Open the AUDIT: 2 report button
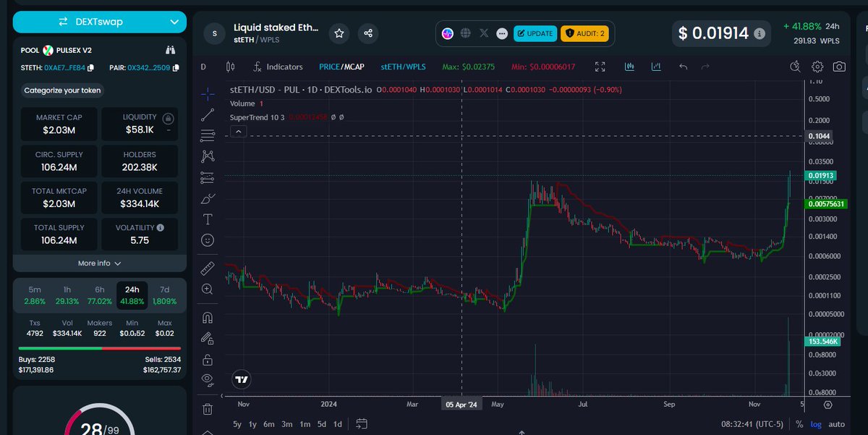Image resolution: width=868 pixels, height=435 pixels. click(584, 33)
